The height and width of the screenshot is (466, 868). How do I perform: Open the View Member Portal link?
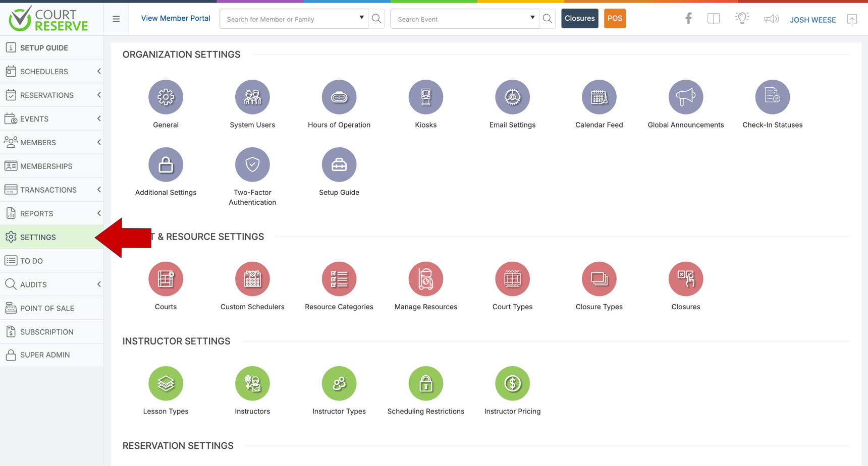pos(175,19)
